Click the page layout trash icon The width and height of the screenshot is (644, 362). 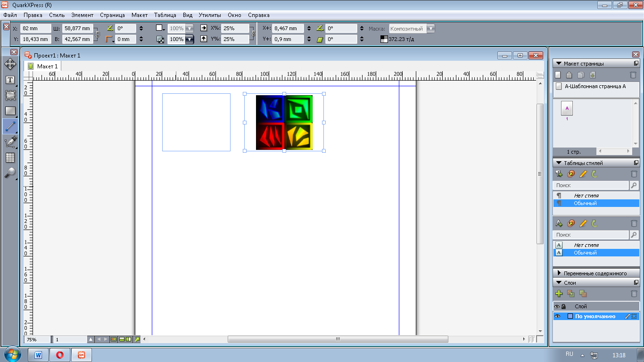click(633, 75)
